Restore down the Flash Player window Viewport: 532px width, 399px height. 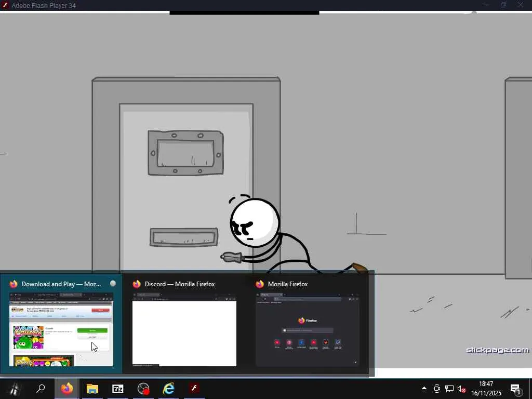(503, 5)
